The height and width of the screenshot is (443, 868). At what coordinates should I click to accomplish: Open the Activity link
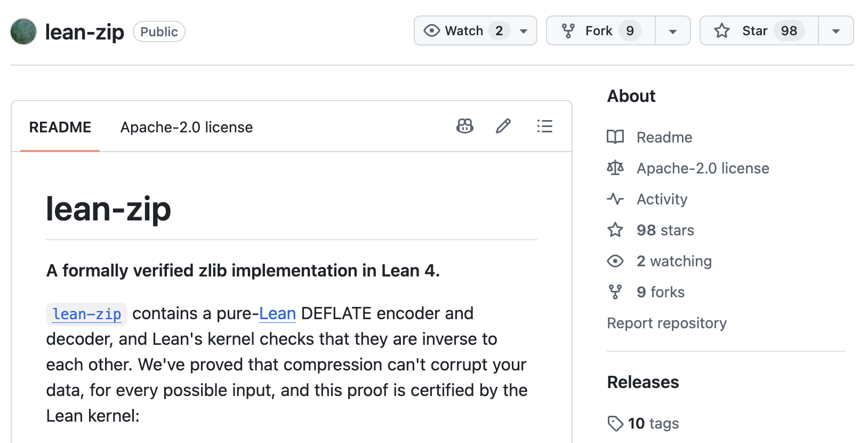(662, 199)
